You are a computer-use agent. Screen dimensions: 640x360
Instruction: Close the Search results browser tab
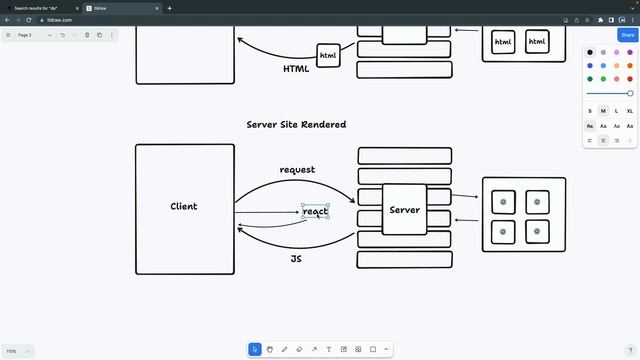(x=77, y=8)
